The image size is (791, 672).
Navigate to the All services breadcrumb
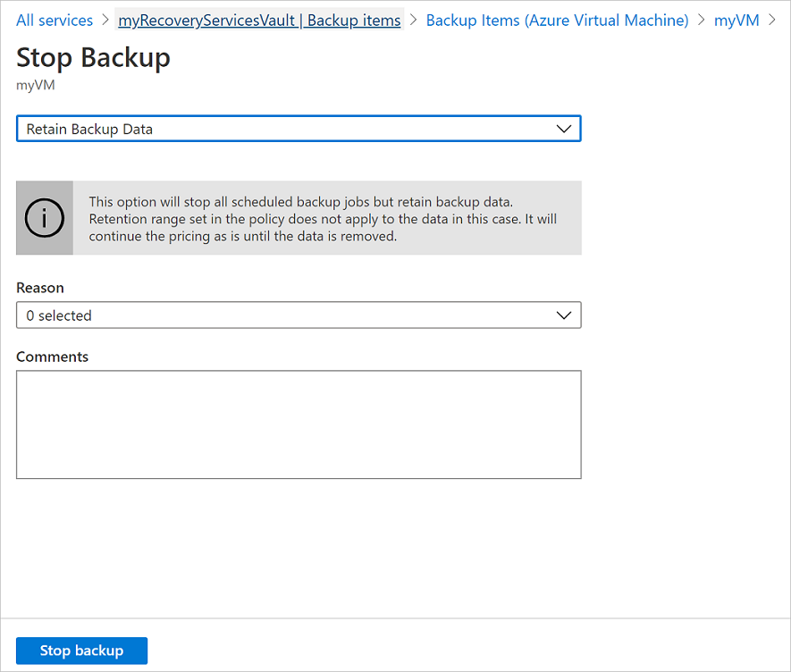[55, 20]
